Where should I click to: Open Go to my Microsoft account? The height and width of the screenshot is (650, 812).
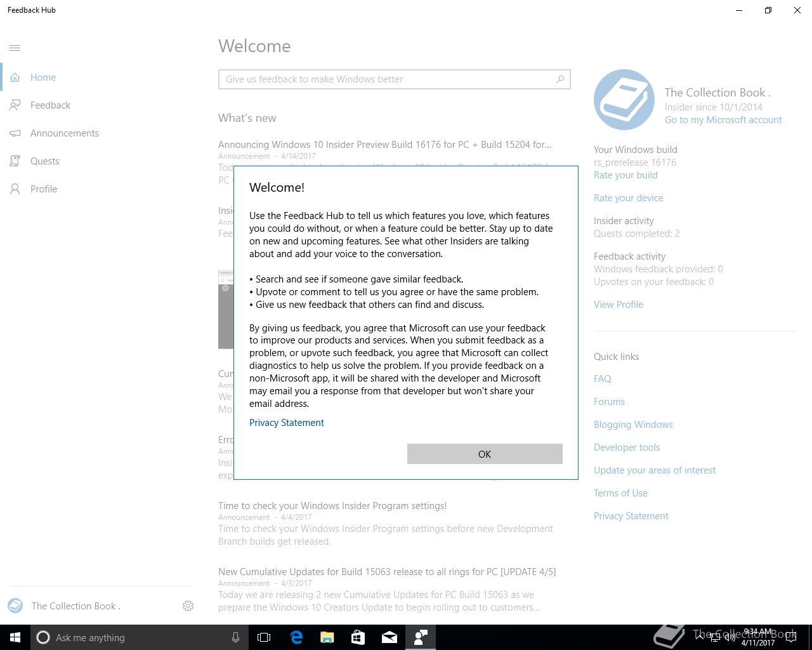(723, 120)
